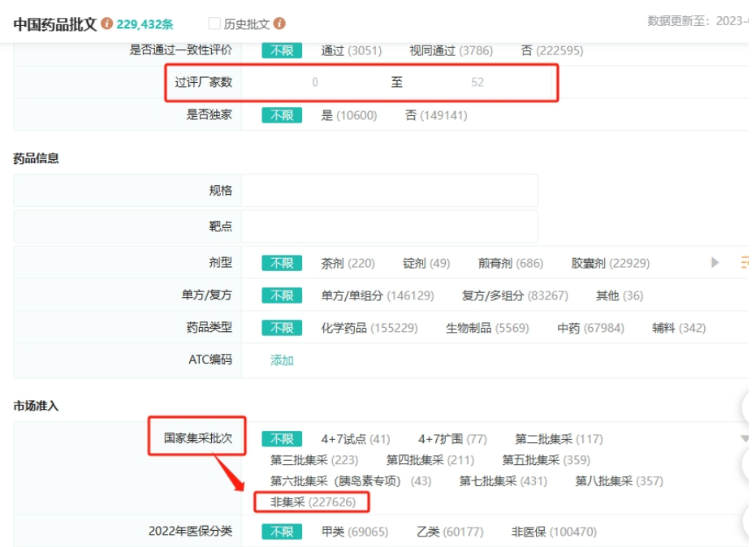
Task: Filter by 第六批集采 (胰岛素专项) (43)
Action: (351, 481)
